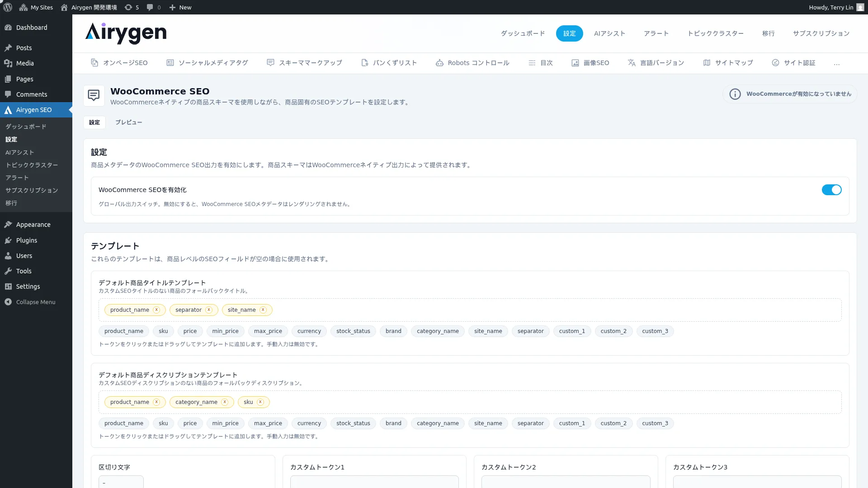Click the カスタムトークン1 input field
The height and width of the screenshot is (488, 868).
pyautogui.click(x=374, y=482)
